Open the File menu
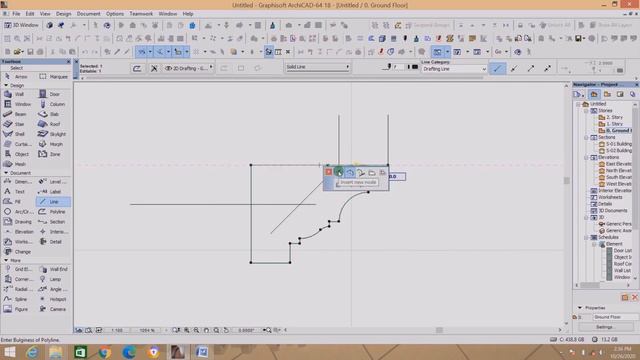The width and height of the screenshot is (640, 360). pyautogui.click(x=16, y=13)
